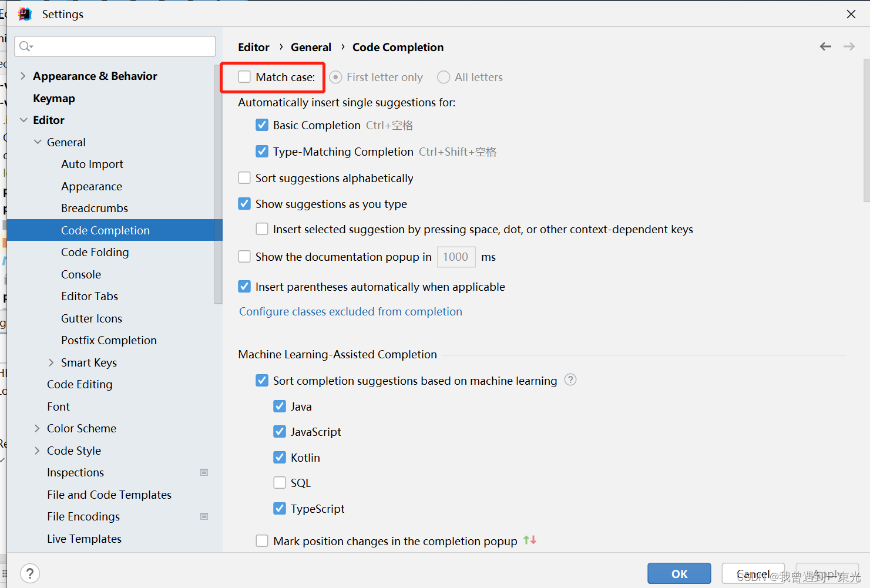Uncheck Basic Completion checkbox
870x588 pixels.
(262, 125)
